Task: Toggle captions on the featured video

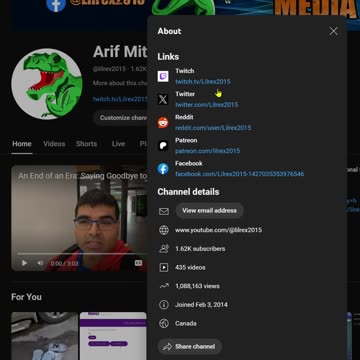Action: click(138, 263)
